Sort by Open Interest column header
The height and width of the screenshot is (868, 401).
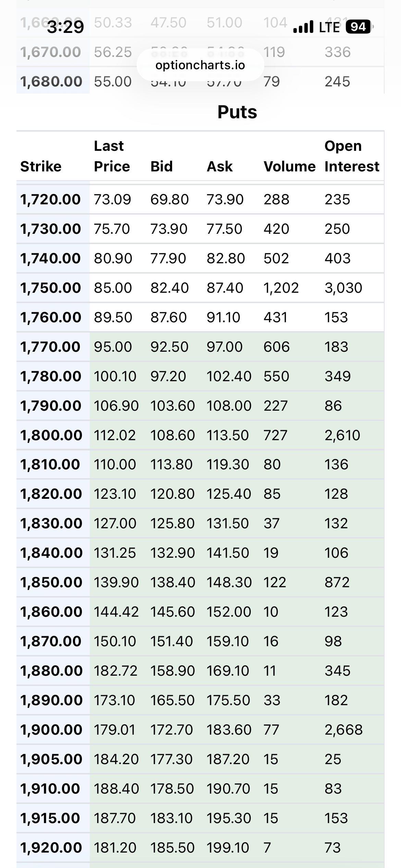click(x=352, y=156)
